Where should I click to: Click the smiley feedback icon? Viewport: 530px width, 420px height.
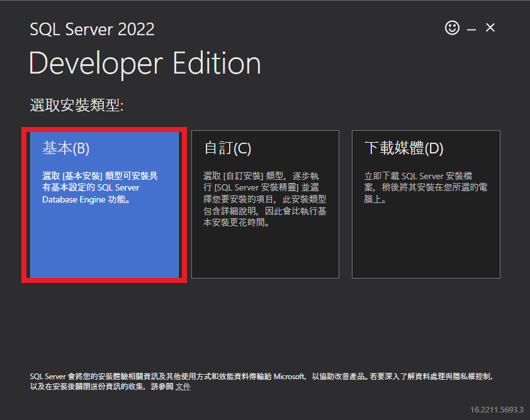(452, 28)
